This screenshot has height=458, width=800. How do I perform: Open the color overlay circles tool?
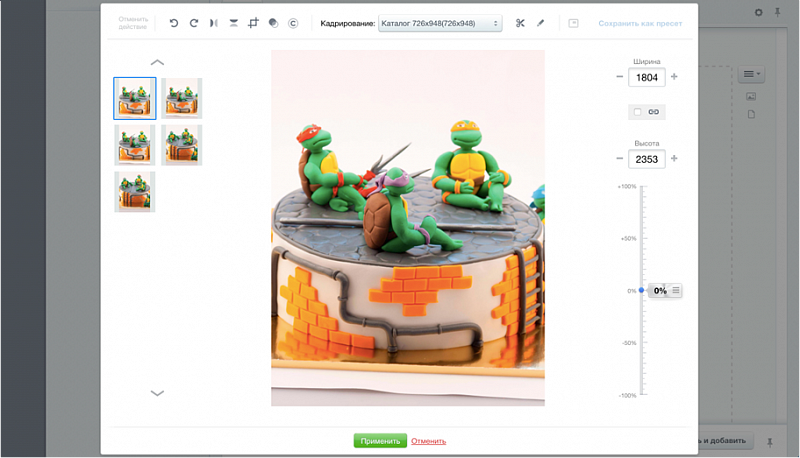click(273, 23)
